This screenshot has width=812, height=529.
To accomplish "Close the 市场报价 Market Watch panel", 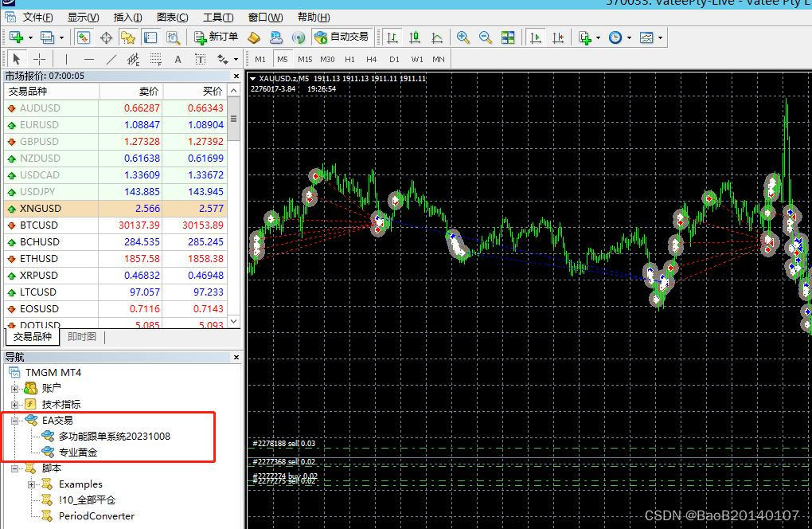I will tap(236, 76).
